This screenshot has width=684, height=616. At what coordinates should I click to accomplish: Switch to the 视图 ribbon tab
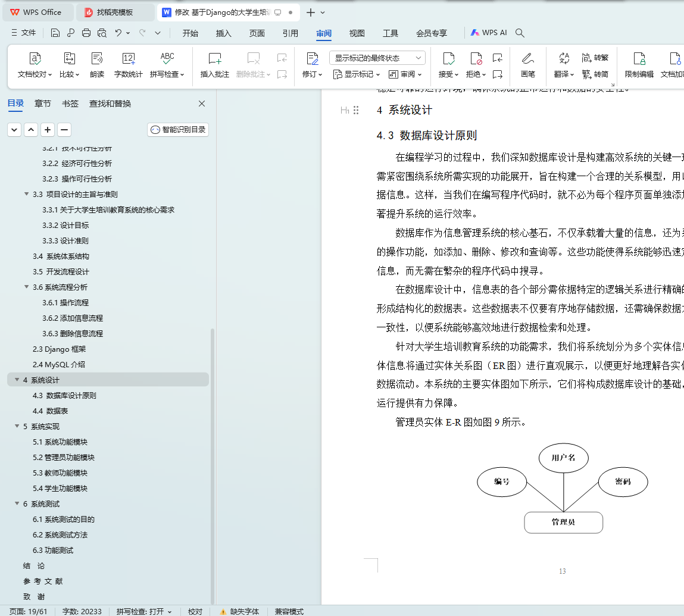pyautogui.click(x=357, y=33)
